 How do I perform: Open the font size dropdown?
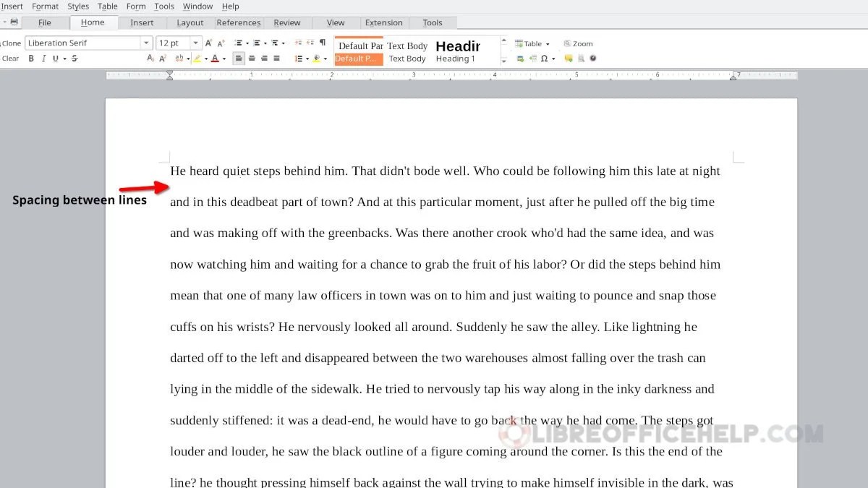click(195, 43)
